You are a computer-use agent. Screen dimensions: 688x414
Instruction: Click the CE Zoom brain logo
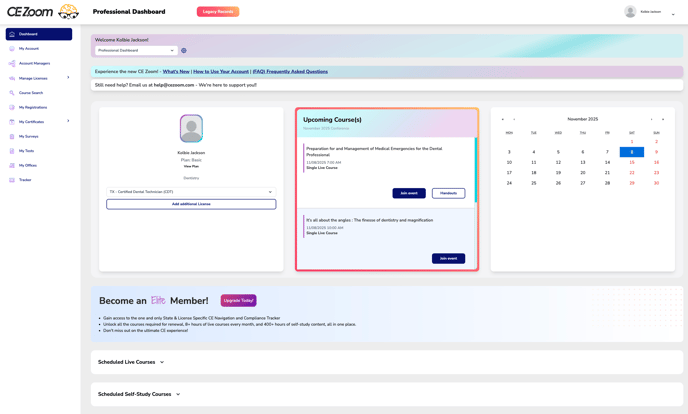coord(68,12)
